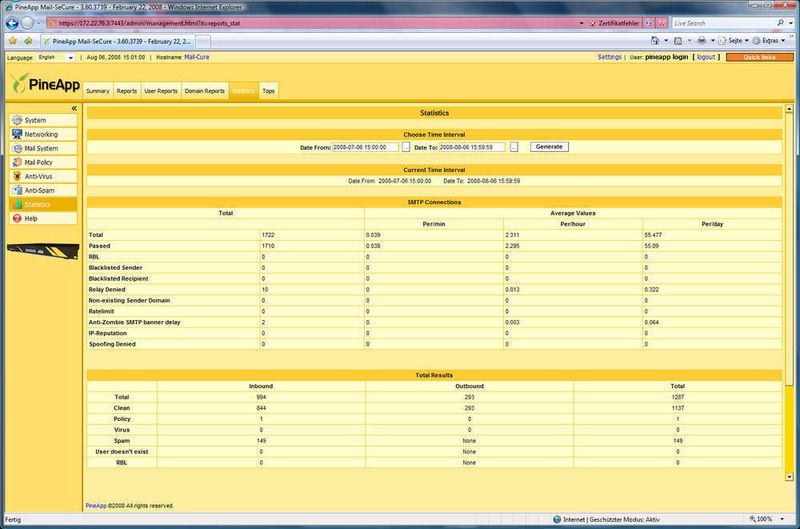The width and height of the screenshot is (800, 529).
Task: Click the PineApp footer link
Action: click(x=96, y=506)
